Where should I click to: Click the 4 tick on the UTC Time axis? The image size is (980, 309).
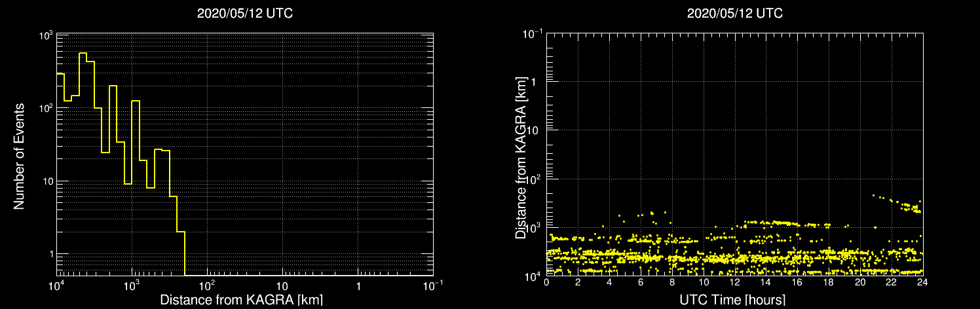pyautogui.click(x=609, y=283)
